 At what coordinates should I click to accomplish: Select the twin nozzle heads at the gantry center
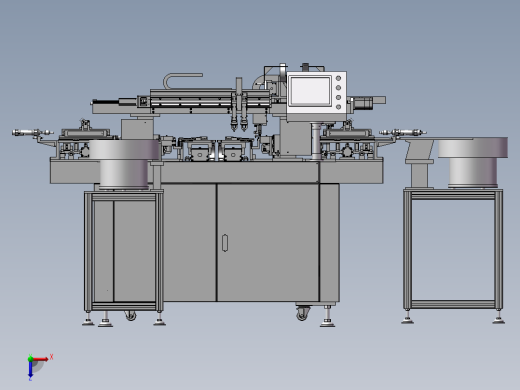(239, 113)
